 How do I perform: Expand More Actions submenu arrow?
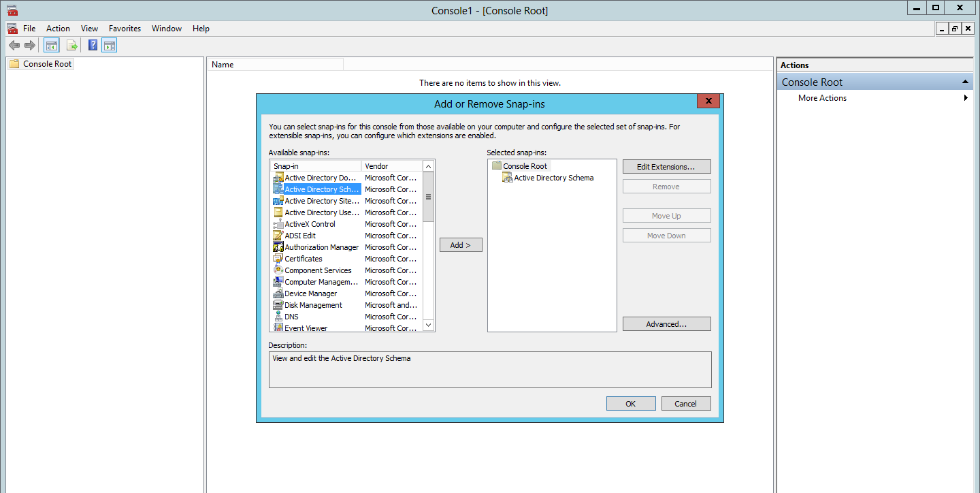coord(966,98)
